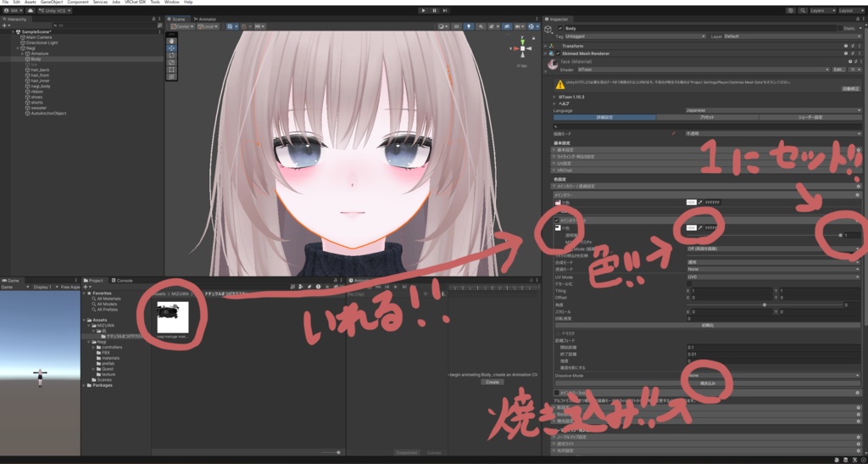Click the Face material preview icon
868x464 pixels.
pos(553,64)
